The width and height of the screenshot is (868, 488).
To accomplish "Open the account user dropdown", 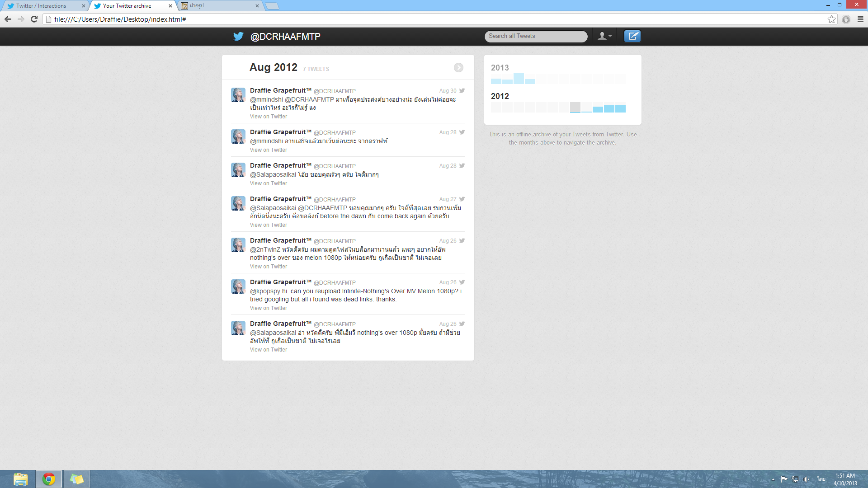I will tap(604, 36).
